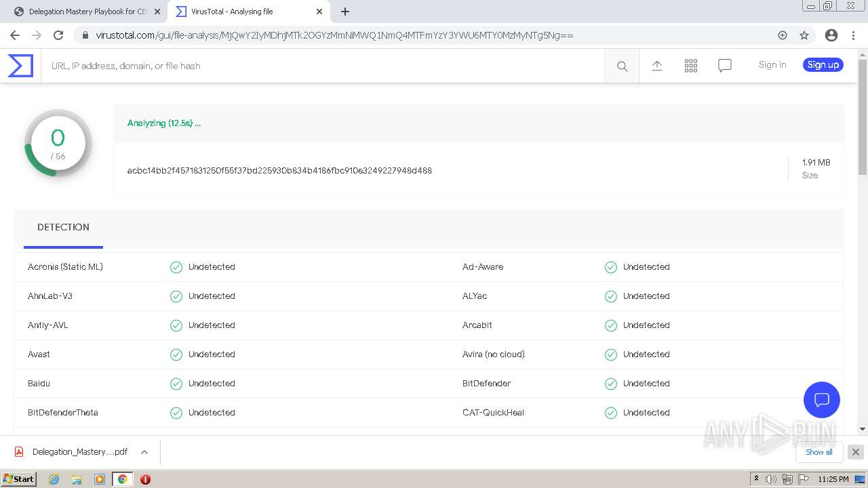Click the Acronis (Static ML) row name
This screenshot has height=488, width=868.
coord(65,267)
